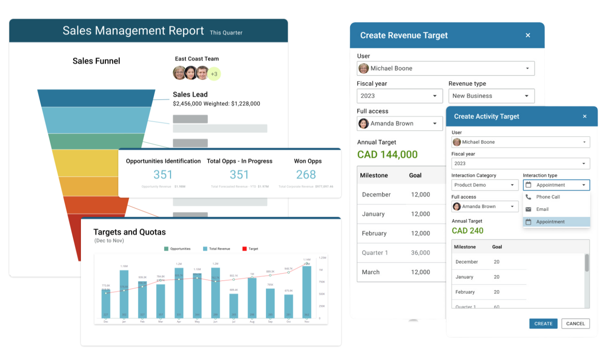
Task: Click the calendar icon inside the Interaction type field
Action: click(529, 185)
